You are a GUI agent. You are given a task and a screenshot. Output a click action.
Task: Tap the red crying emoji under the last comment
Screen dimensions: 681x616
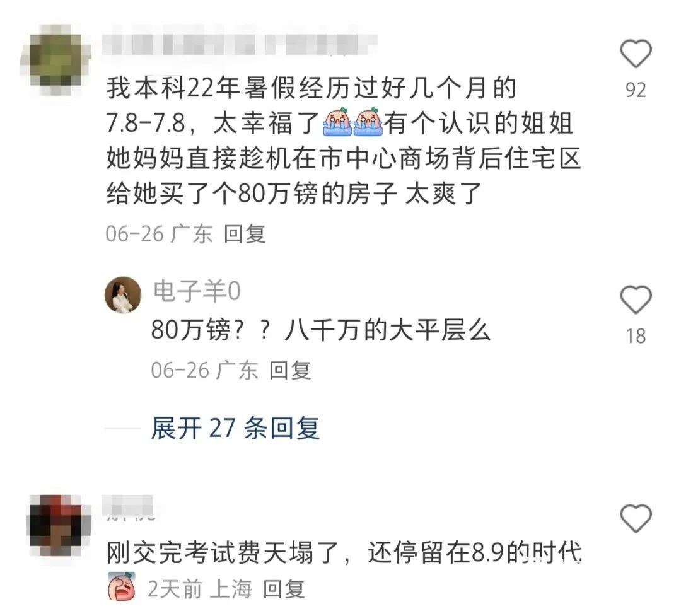[122, 587]
